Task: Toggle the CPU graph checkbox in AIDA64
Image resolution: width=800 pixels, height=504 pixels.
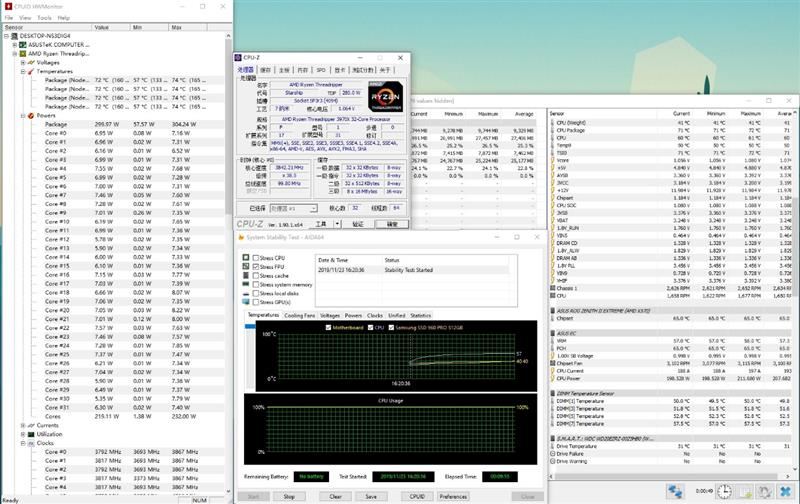Action: click(x=370, y=327)
